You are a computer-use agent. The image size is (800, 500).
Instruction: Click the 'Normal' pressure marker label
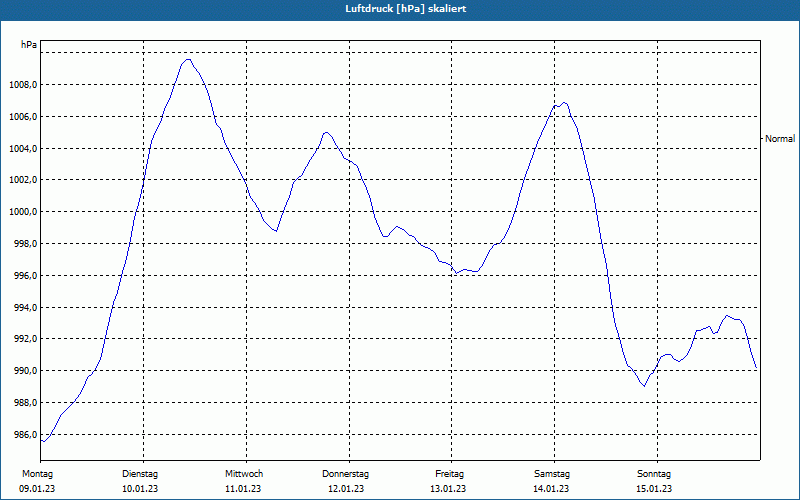point(780,139)
